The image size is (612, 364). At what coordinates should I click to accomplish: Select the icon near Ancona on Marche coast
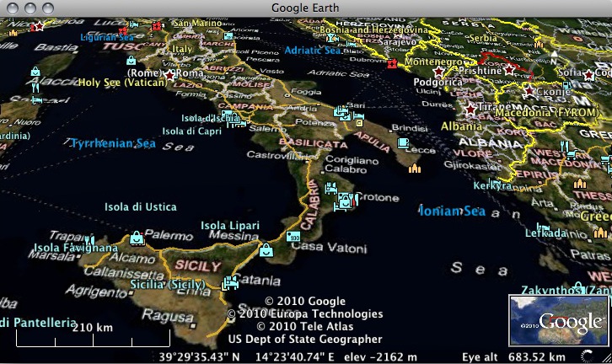(x=228, y=36)
